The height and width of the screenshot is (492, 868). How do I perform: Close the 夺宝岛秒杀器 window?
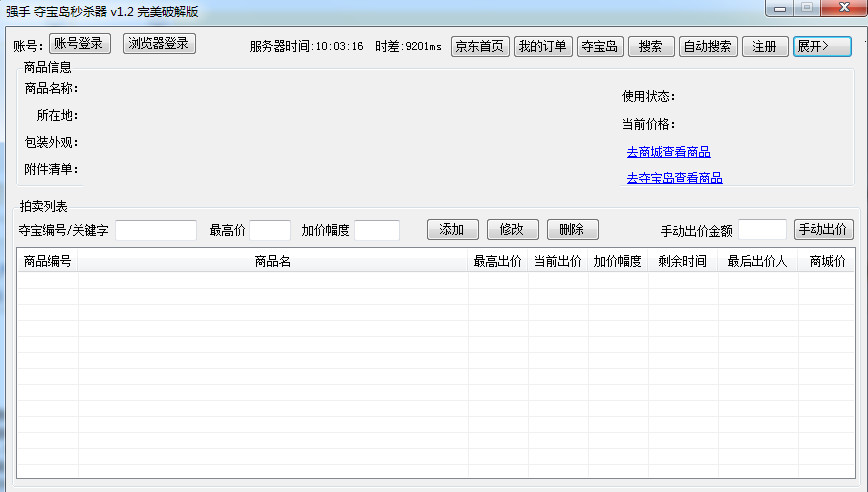tap(844, 8)
